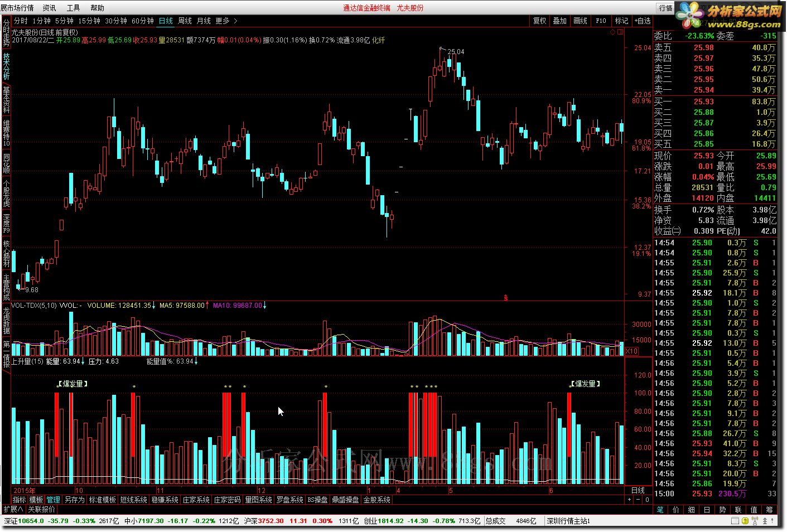Open the 展市场行情 menu
The height and width of the screenshot is (532, 787).
coord(17,8)
